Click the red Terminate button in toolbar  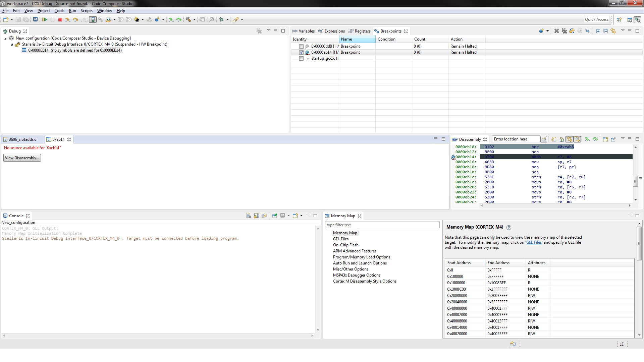coord(60,20)
